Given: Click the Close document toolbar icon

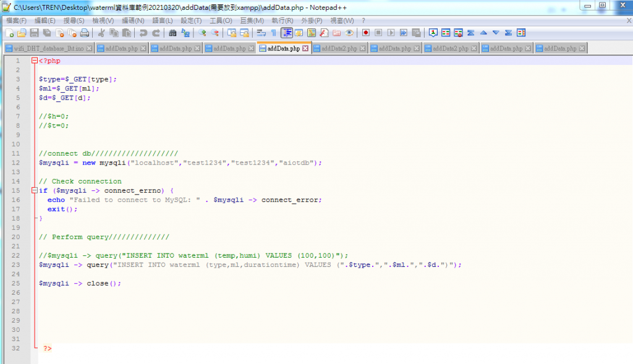Looking at the screenshot, I should [60, 33].
